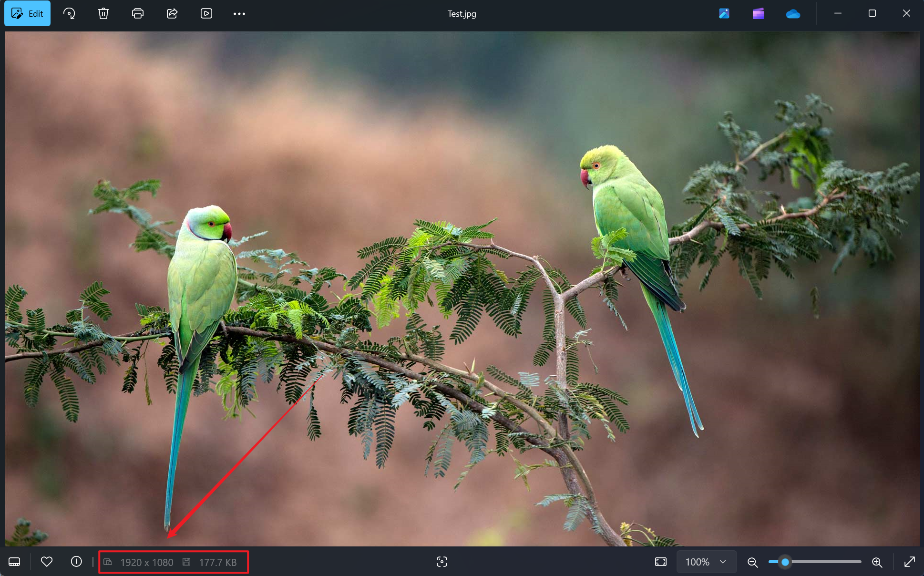Click the Edit image button

(27, 13)
